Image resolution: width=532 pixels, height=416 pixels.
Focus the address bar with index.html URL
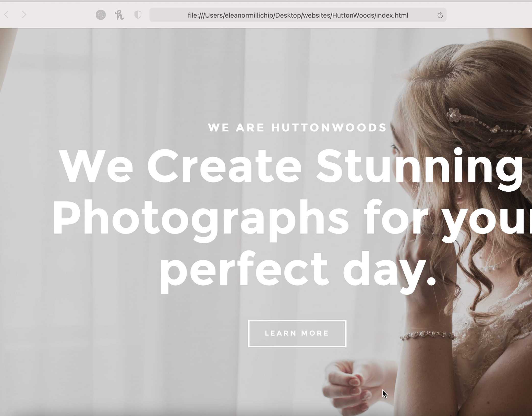click(298, 15)
